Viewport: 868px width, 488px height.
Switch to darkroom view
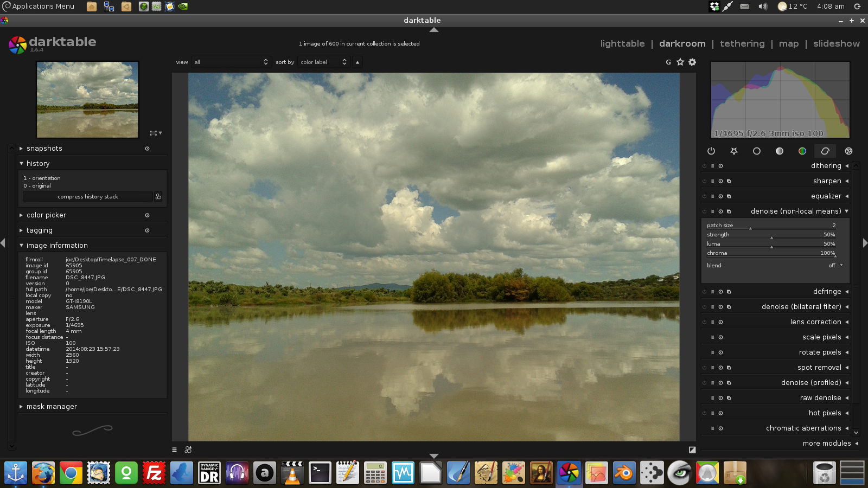[682, 44]
